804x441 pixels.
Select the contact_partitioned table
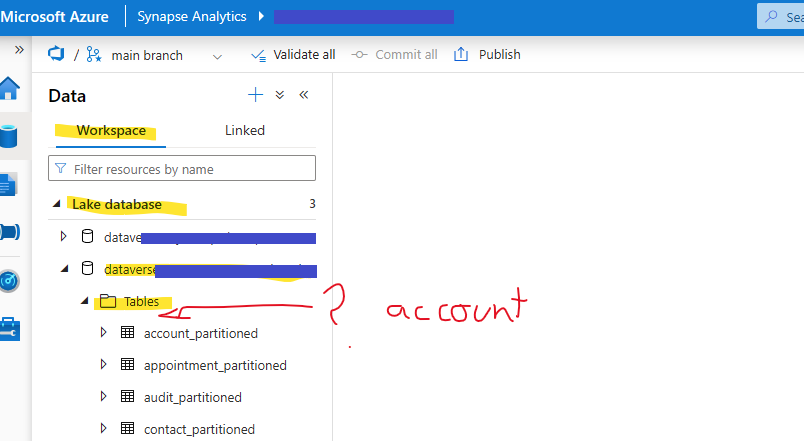click(x=199, y=429)
